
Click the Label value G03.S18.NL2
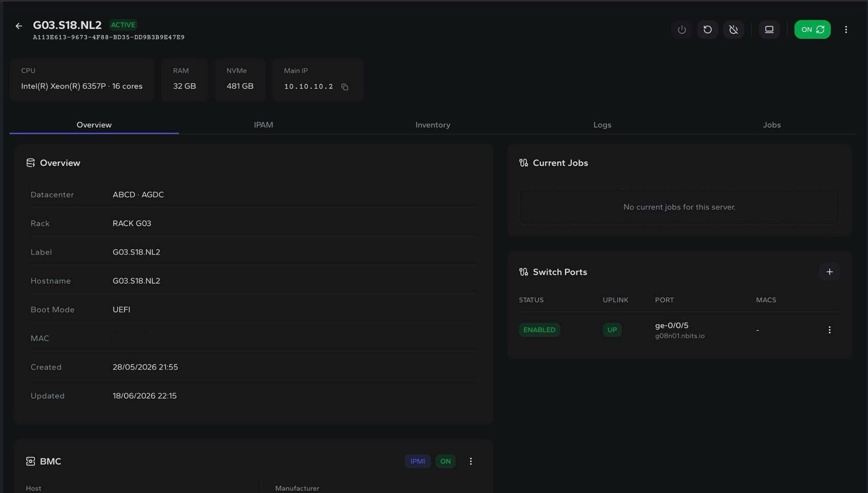coord(136,252)
